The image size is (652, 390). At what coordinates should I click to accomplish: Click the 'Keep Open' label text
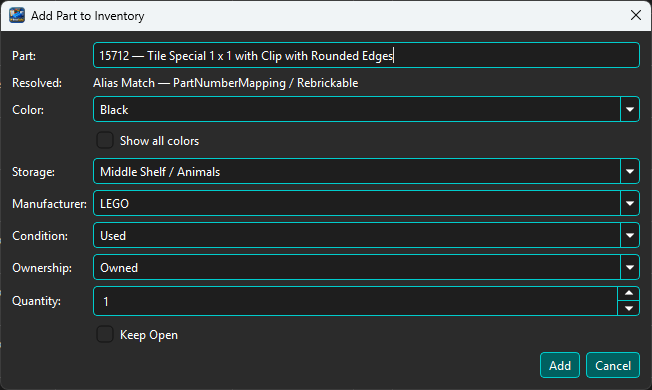click(x=149, y=335)
